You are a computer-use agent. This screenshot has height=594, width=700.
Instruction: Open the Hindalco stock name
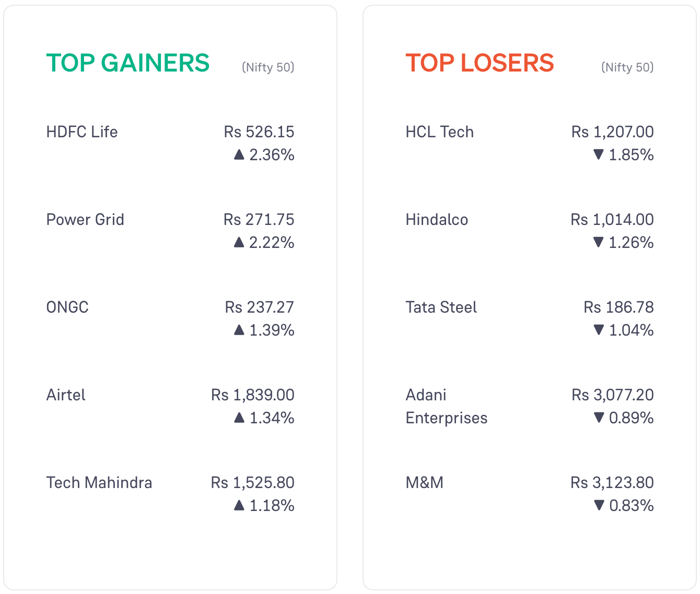click(x=437, y=219)
